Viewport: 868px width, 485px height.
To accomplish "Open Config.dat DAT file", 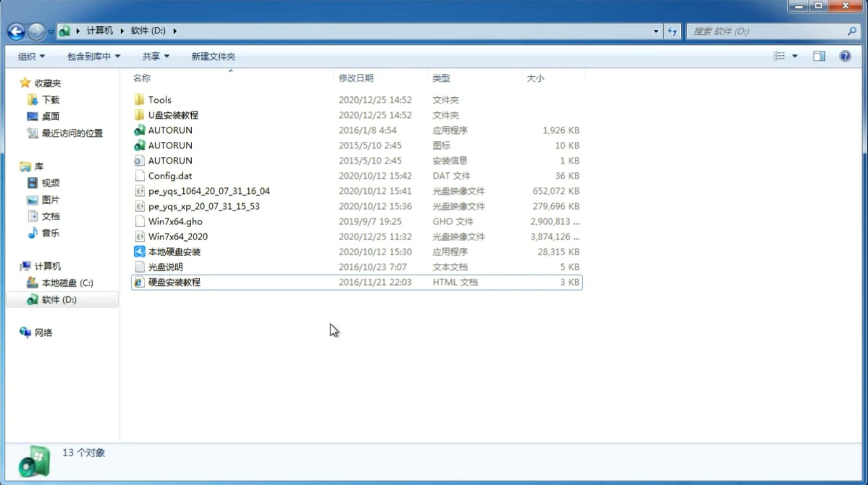I will pos(170,175).
